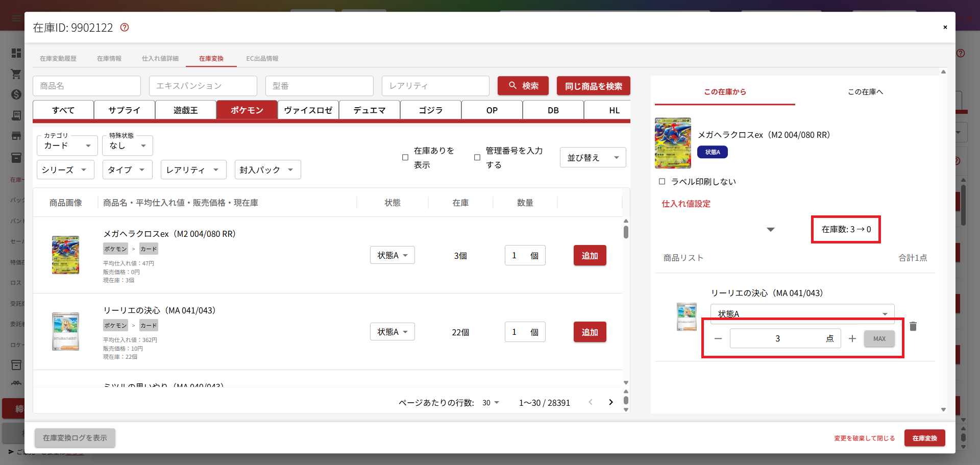Screen dimensions: 980x465
Task: Click the help icon beside 在庫ID
Action: pos(125,28)
